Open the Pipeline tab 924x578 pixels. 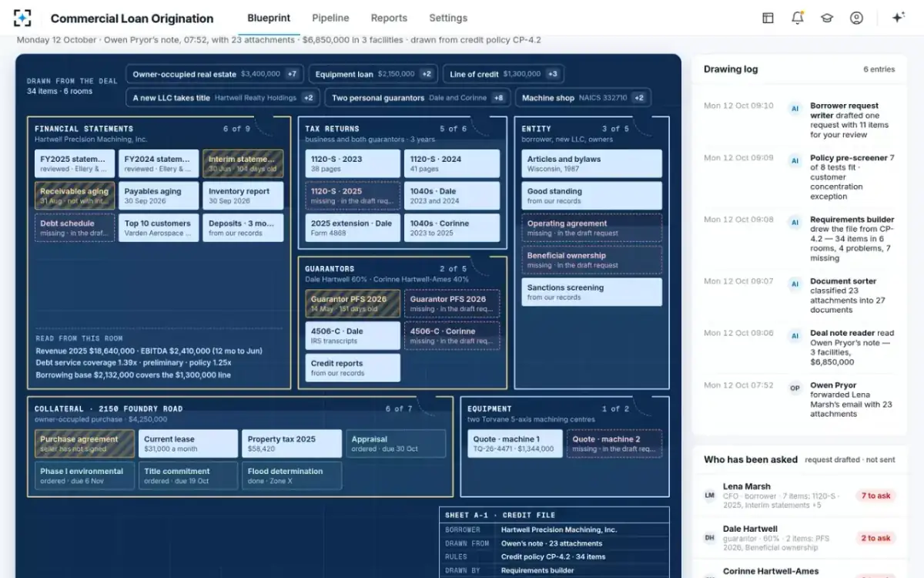coord(330,18)
